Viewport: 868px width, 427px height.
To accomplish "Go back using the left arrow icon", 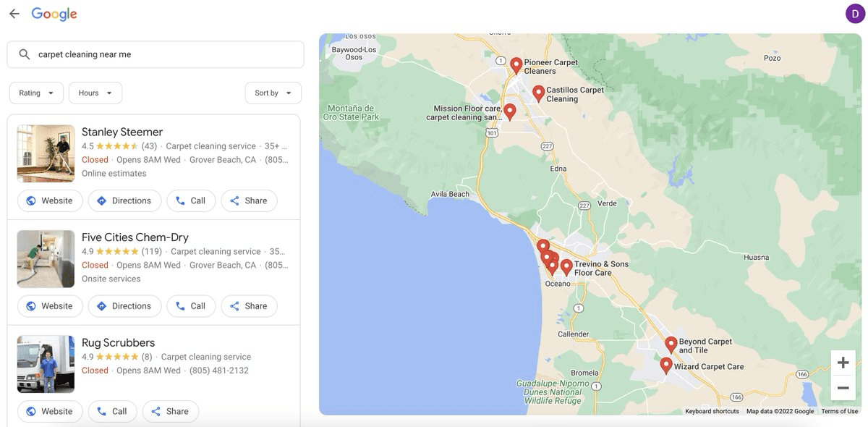I will pyautogui.click(x=14, y=14).
